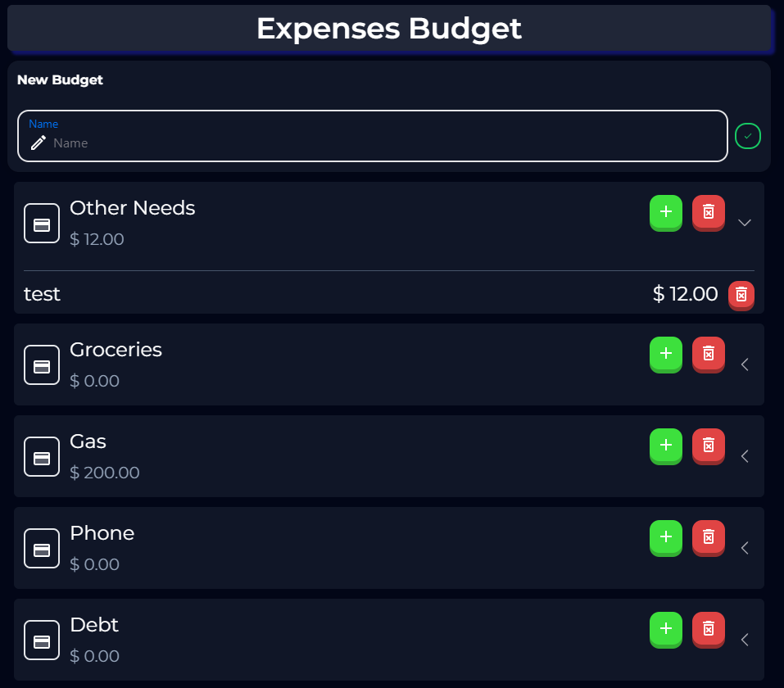Add an expense to Groceries
Image resolution: width=784 pixels, height=688 pixels.
(666, 355)
